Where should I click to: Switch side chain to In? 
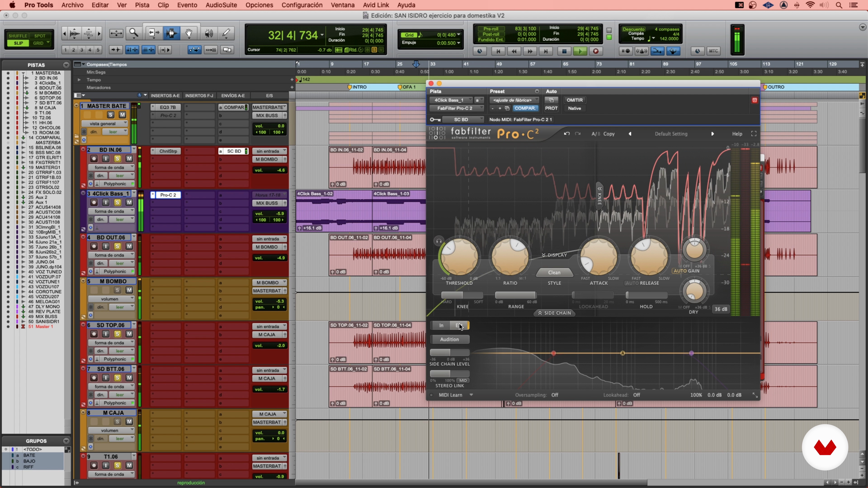441,325
